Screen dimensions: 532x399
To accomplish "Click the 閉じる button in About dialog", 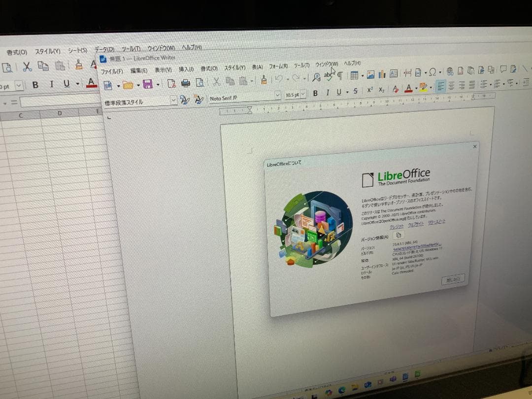I will point(452,279).
